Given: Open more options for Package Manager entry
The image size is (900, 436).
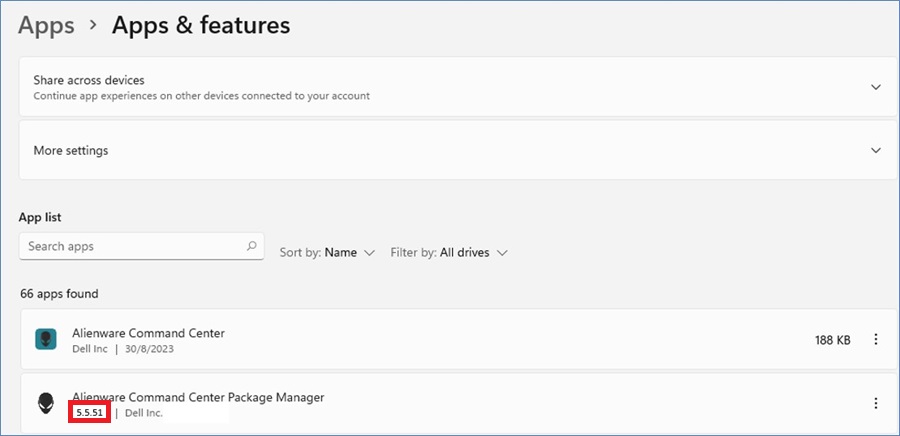Looking at the screenshot, I should tap(876, 403).
